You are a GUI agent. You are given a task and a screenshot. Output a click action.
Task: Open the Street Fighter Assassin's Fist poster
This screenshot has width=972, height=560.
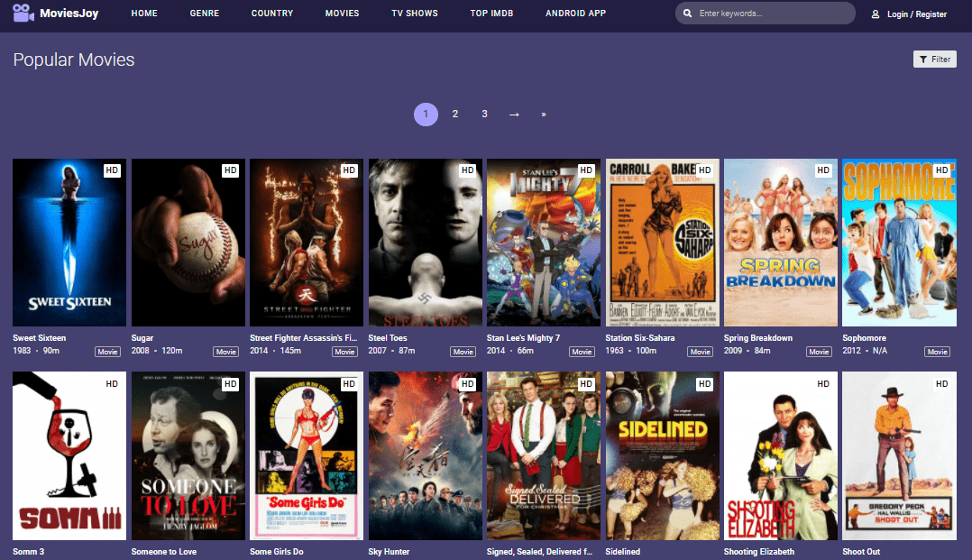[307, 243]
